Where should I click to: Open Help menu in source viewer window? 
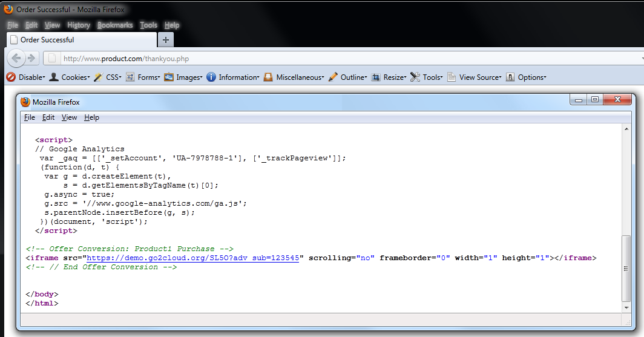(91, 117)
